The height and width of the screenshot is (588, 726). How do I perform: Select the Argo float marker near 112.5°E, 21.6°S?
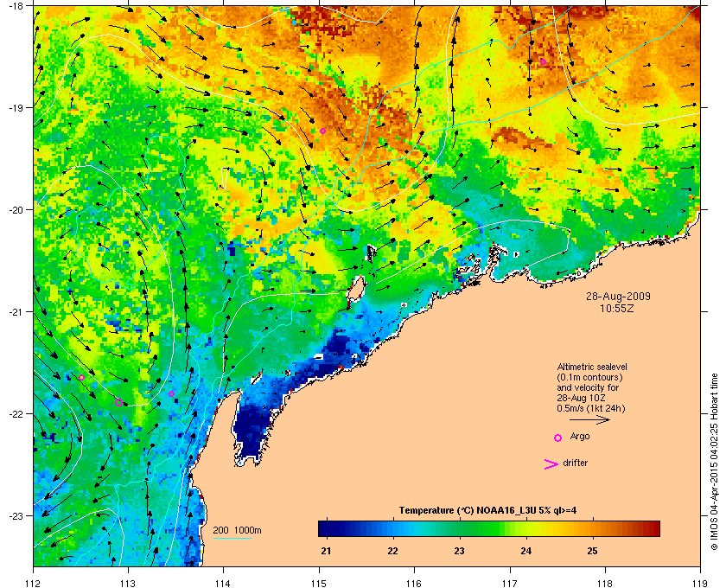pos(81,377)
